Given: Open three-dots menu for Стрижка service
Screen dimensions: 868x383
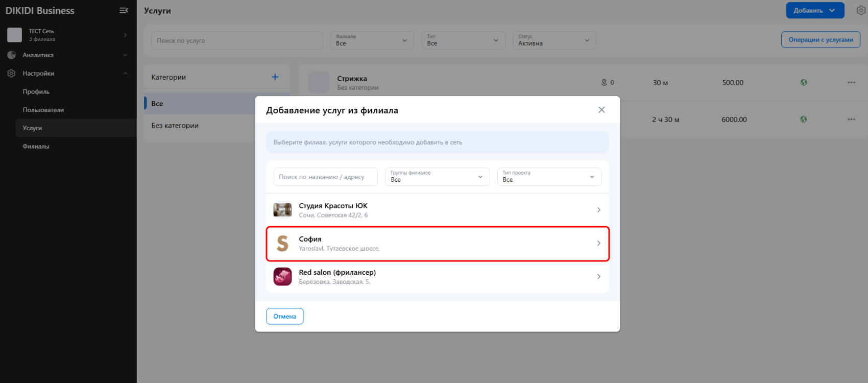Looking at the screenshot, I should [851, 82].
